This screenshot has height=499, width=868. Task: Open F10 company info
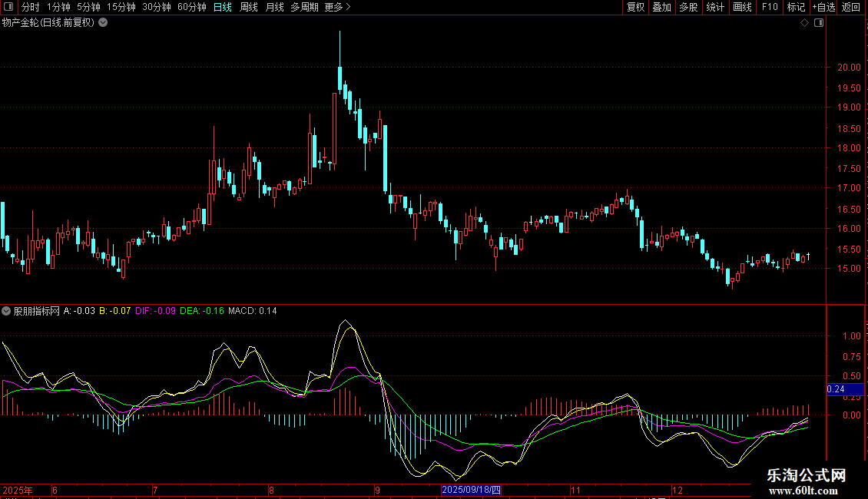769,8
